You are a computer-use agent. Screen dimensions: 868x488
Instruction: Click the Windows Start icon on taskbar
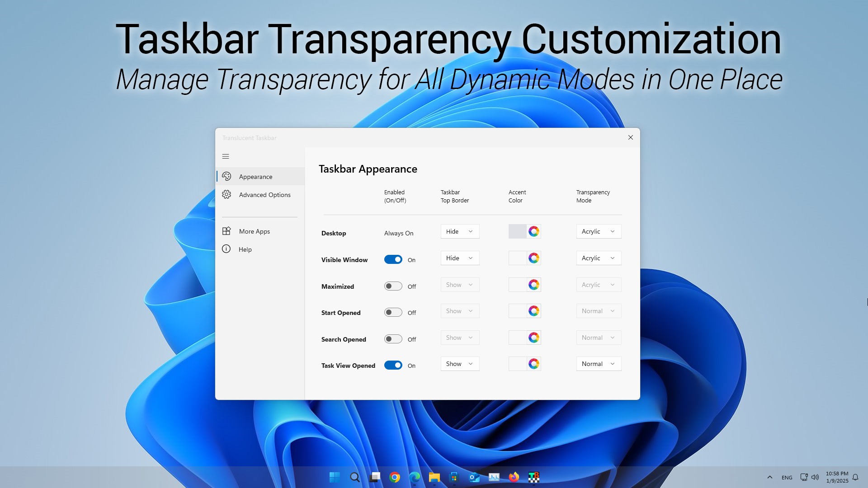coord(335,477)
